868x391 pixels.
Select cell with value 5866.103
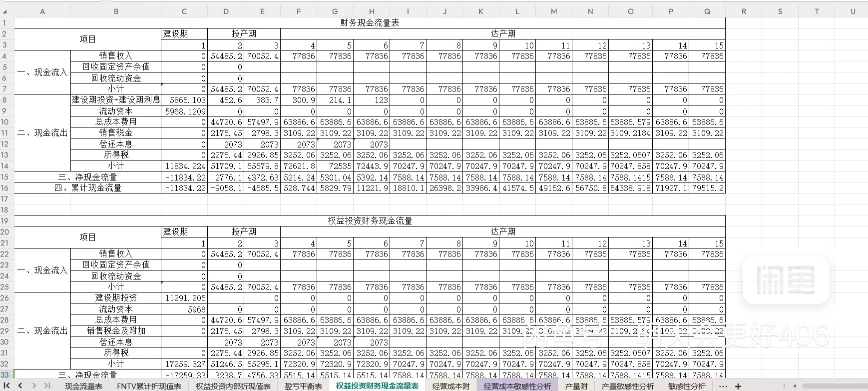[184, 100]
